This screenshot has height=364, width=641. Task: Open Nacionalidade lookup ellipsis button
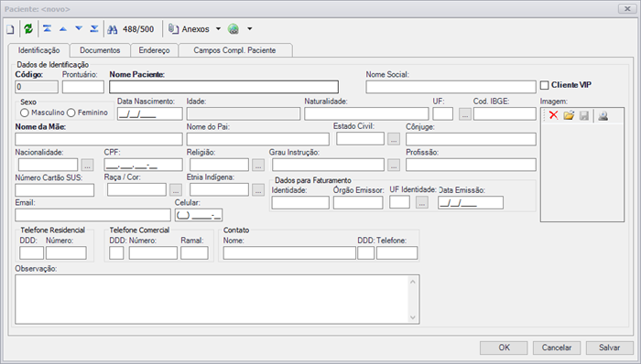point(88,166)
